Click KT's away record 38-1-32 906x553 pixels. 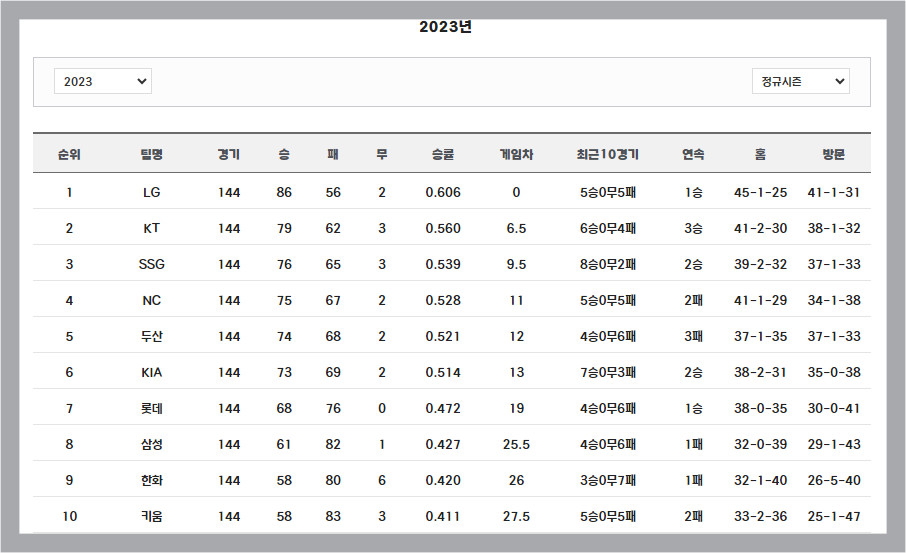(834, 228)
